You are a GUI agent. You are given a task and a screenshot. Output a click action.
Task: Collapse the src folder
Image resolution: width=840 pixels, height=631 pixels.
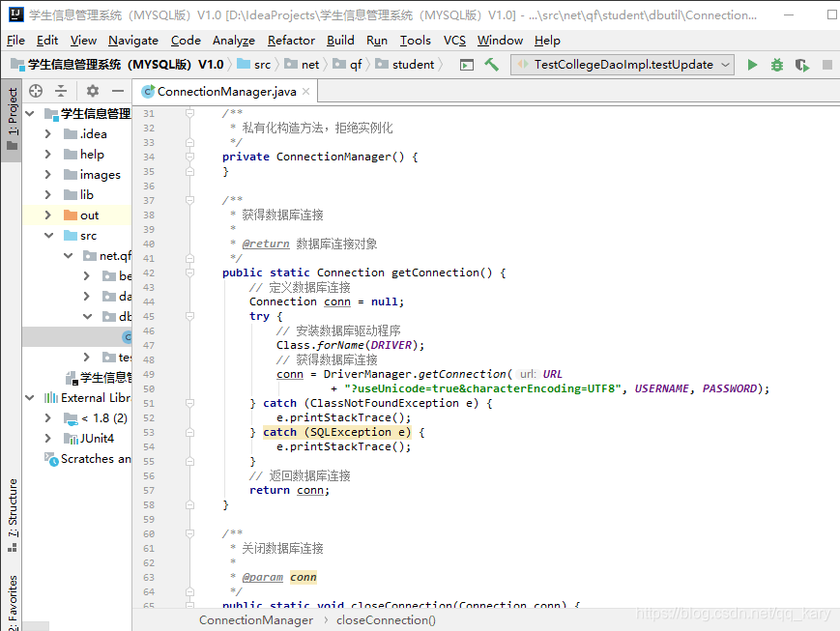pyautogui.click(x=48, y=236)
